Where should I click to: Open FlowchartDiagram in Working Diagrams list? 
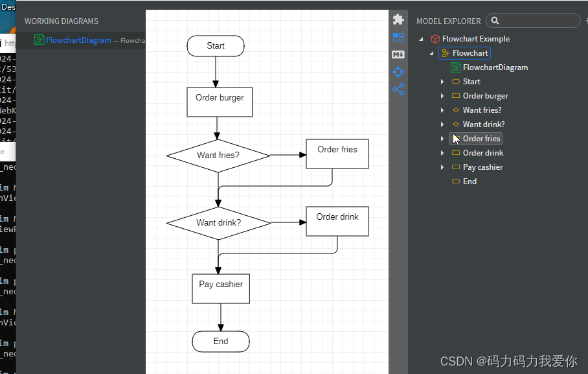click(78, 40)
